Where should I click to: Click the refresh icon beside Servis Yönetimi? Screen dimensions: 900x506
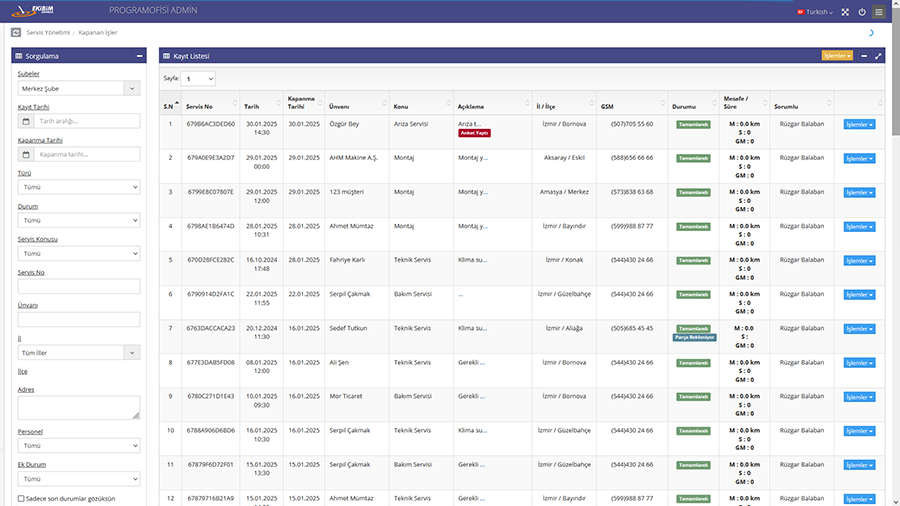pos(15,33)
